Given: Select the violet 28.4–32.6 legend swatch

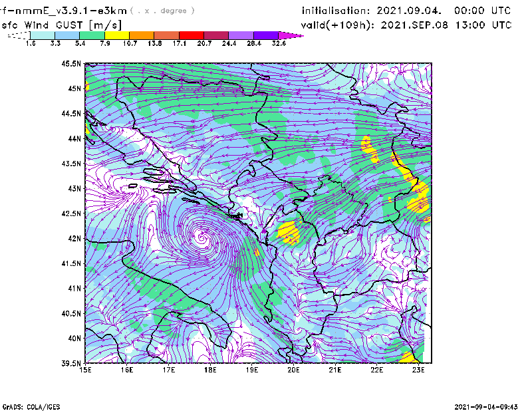Looking at the screenshot, I should (266, 35).
